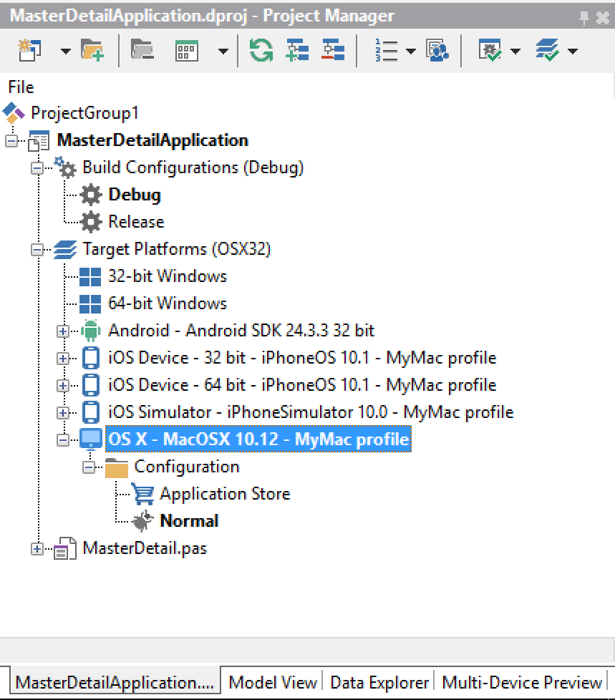Click the Add New Project toolbar icon
The image size is (615, 700).
coord(29,50)
